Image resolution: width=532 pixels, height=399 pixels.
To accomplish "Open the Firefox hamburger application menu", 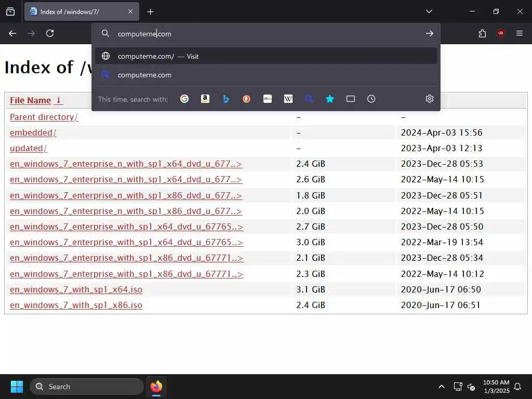I will pyautogui.click(x=520, y=33).
